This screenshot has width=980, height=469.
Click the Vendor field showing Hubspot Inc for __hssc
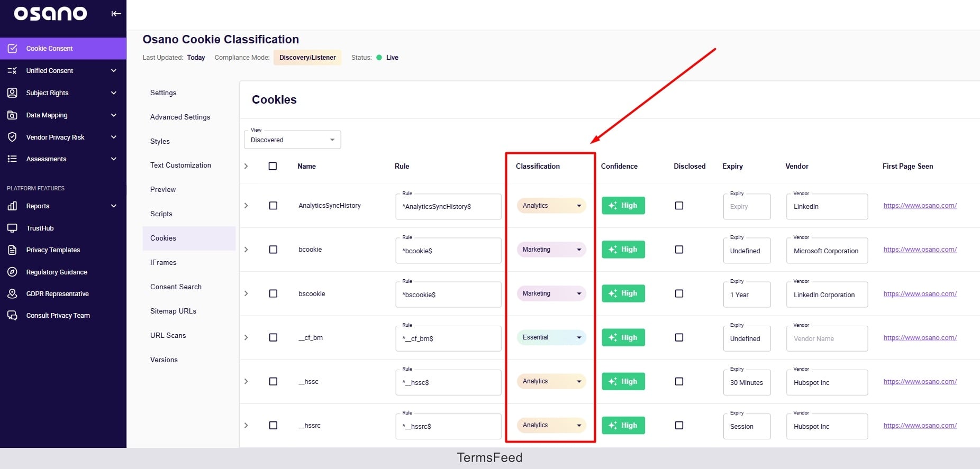tap(827, 382)
